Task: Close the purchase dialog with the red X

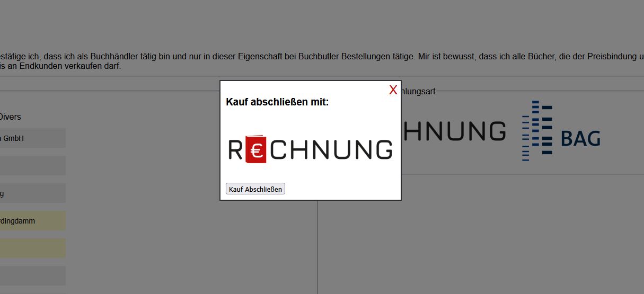Action: (x=393, y=90)
